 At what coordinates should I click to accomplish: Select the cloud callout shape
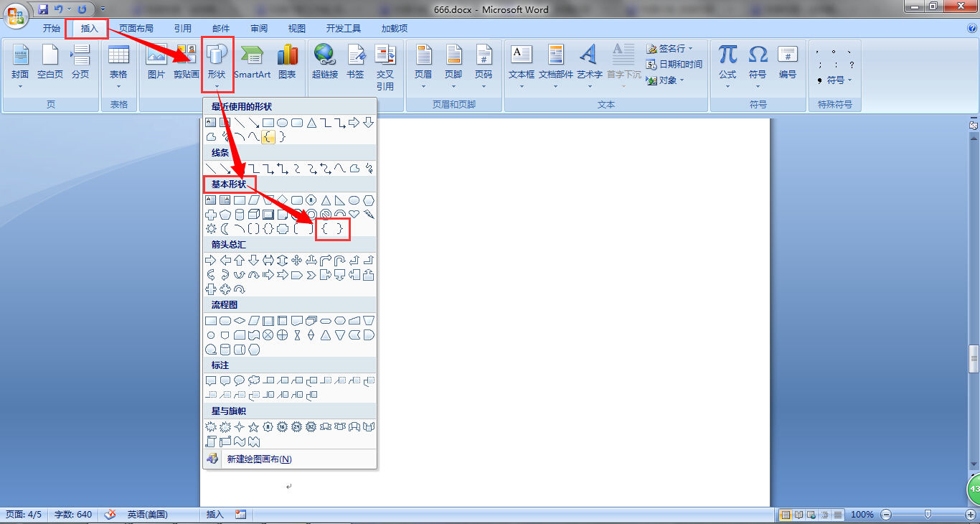click(254, 381)
